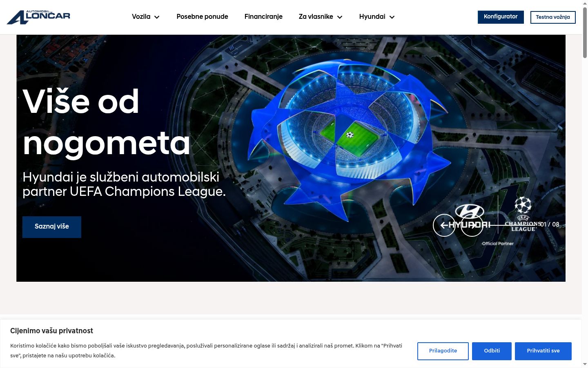
Task: Open Financiranje page
Action: (x=263, y=17)
